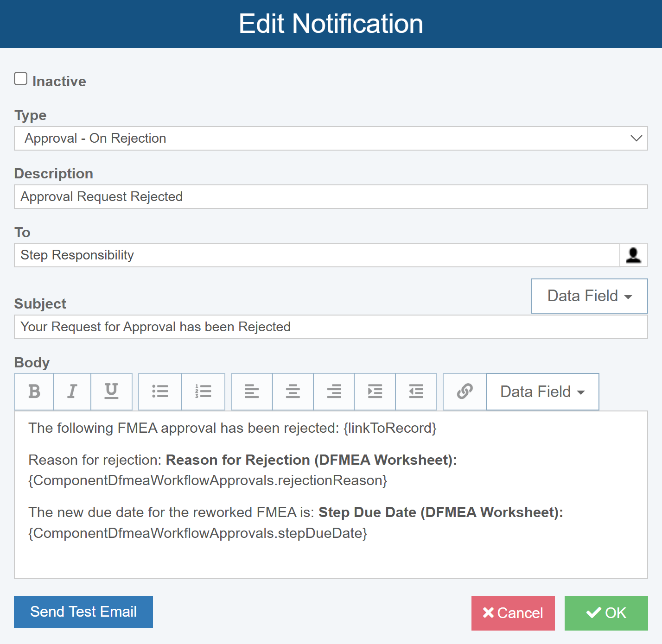Insert a numbered list
Screen dimensions: 662x644
coord(203,391)
